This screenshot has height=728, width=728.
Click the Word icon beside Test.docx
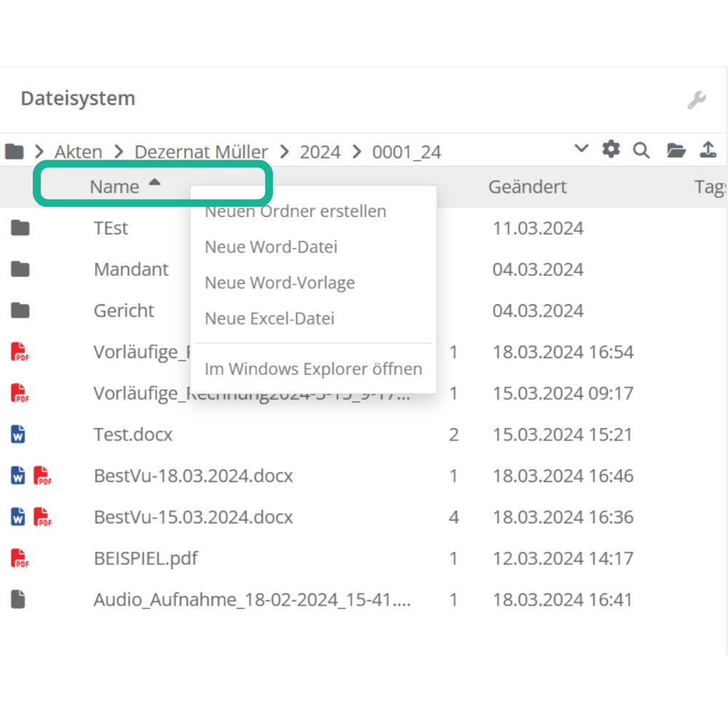pyautogui.click(x=19, y=435)
